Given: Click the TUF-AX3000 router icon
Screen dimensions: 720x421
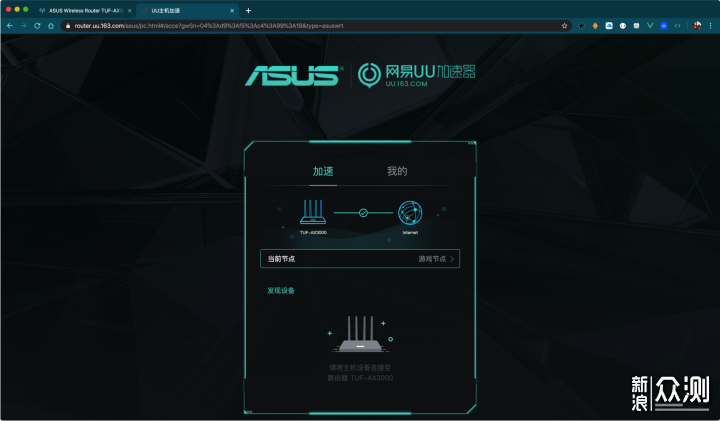Looking at the screenshot, I should (x=313, y=212).
